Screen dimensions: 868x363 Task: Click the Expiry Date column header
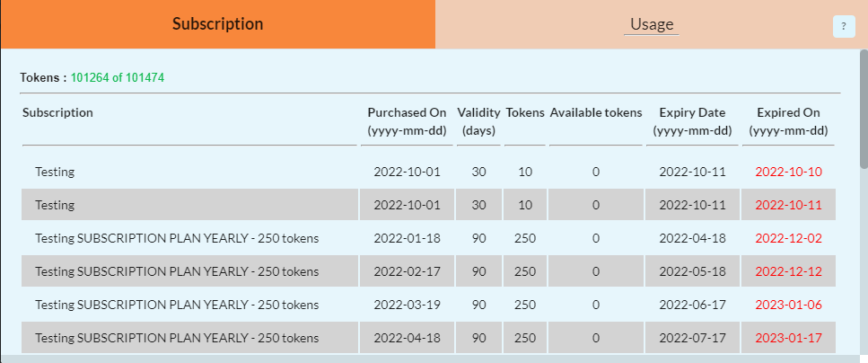pos(692,121)
